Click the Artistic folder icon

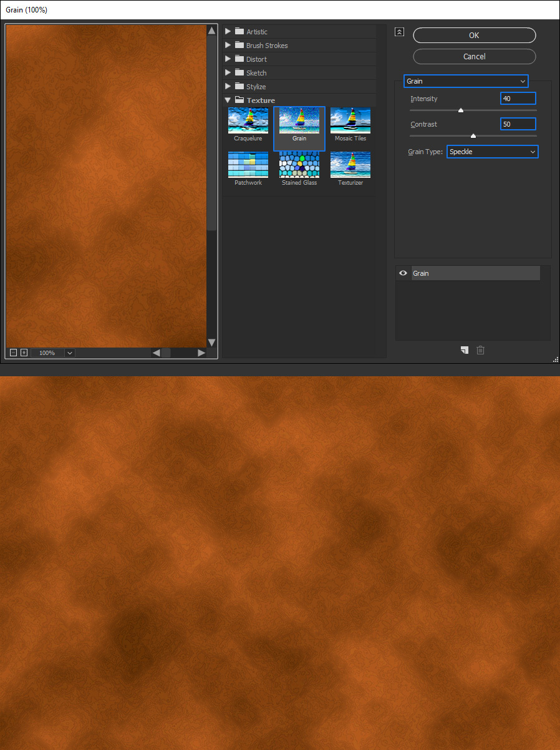(x=239, y=31)
